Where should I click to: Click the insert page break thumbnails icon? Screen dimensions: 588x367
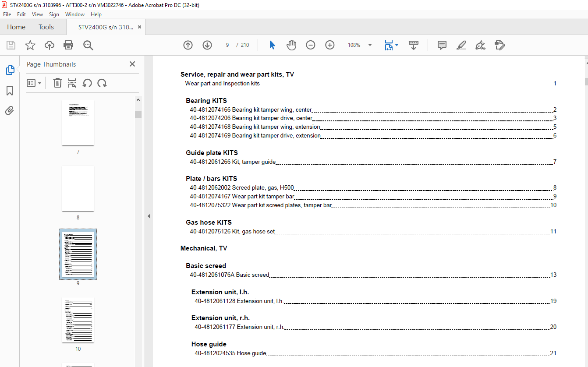tap(72, 83)
